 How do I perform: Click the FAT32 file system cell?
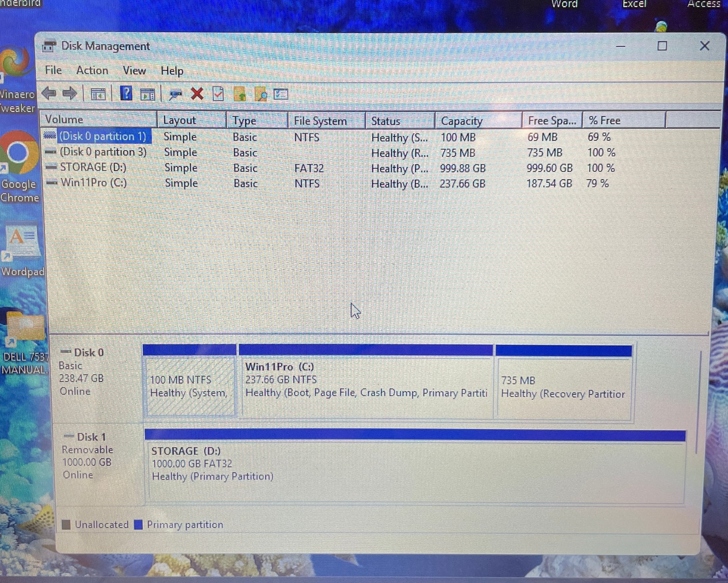pos(309,168)
